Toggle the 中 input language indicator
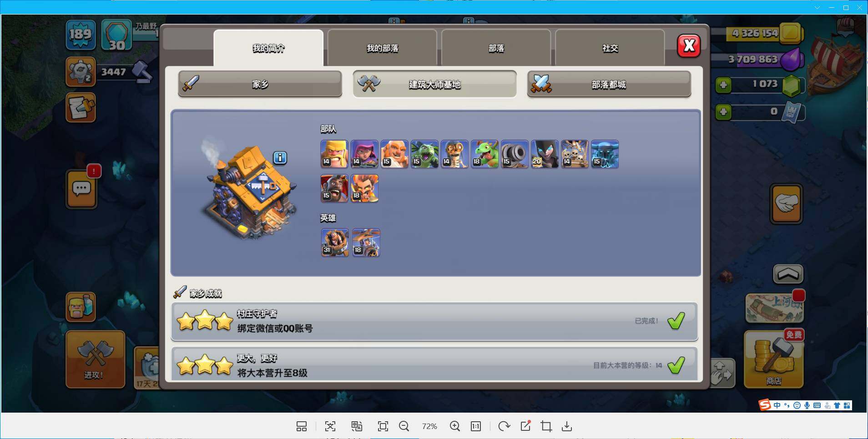Screen dimensions: 868x439 (x=777, y=405)
